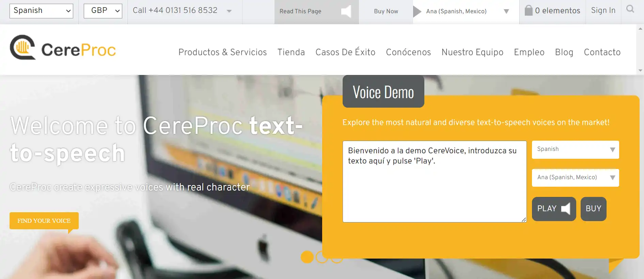Click the Buy Now button

[386, 12]
